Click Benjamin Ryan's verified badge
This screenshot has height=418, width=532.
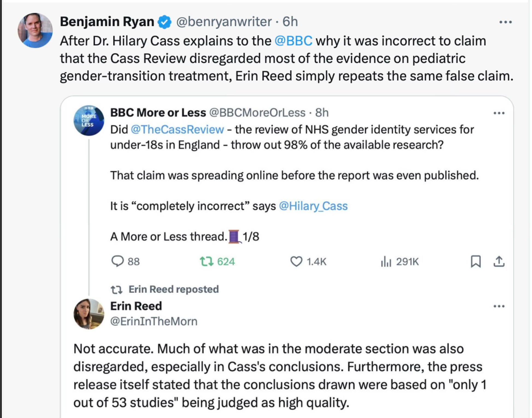coord(164,22)
